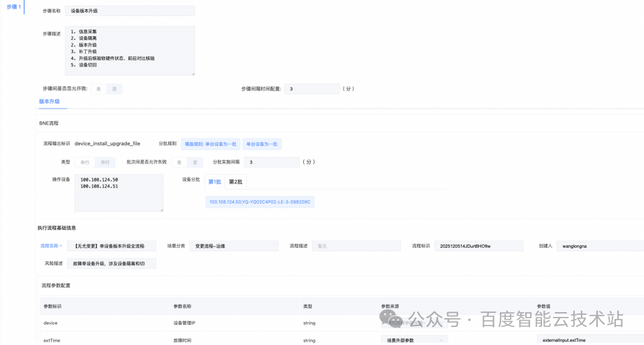
Task: Click the 参数名称 column header
Action: click(x=182, y=306)
